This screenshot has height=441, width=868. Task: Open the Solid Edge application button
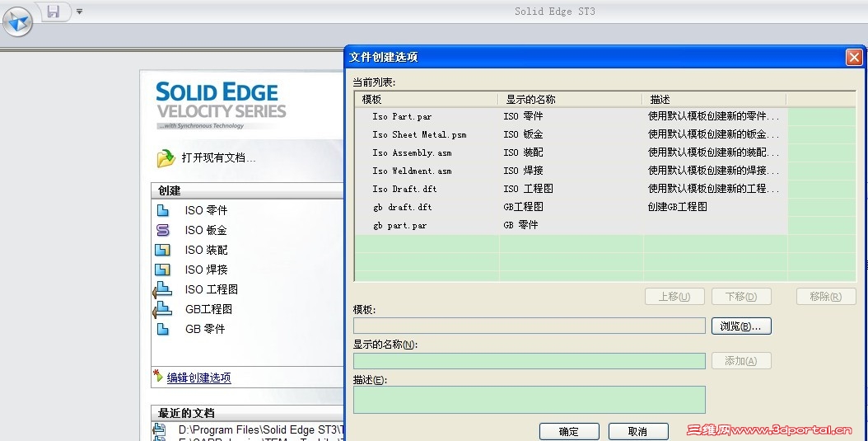pos(18,21)
